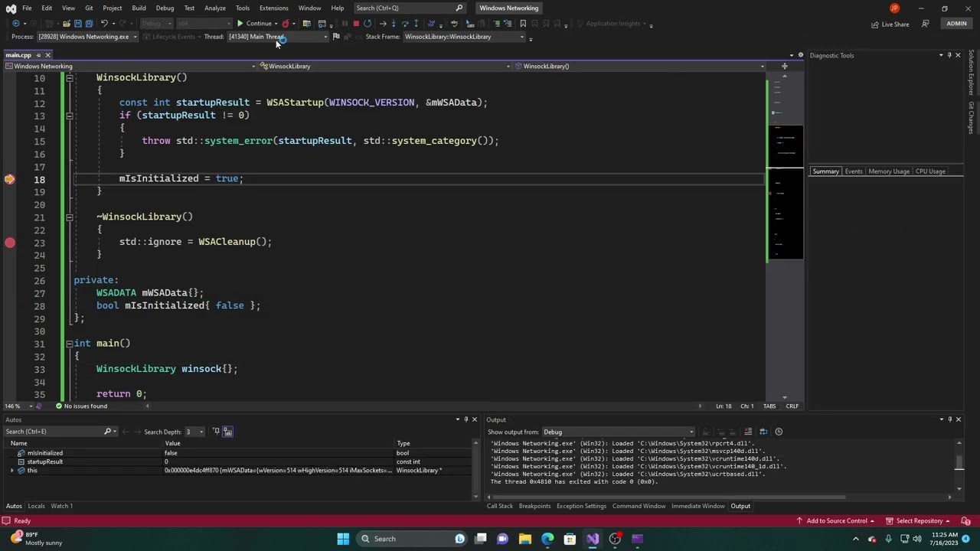The width and height of the screenshot is (980, 551).
Task: Click the Open File folder icon
Action: pos(67,24)
